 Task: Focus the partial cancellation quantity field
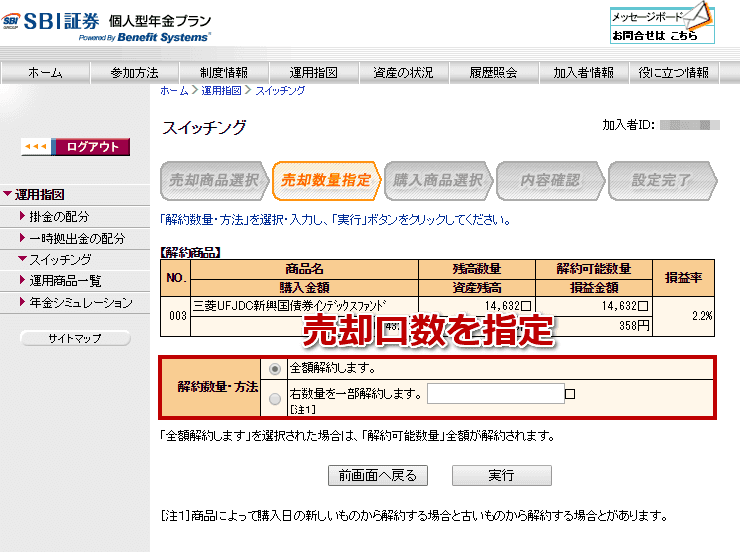pos(496,393)
